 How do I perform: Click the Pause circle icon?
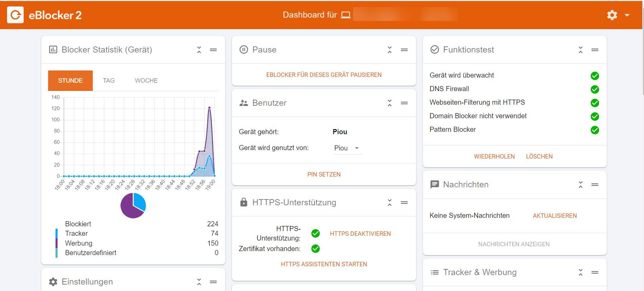point(244,50)
